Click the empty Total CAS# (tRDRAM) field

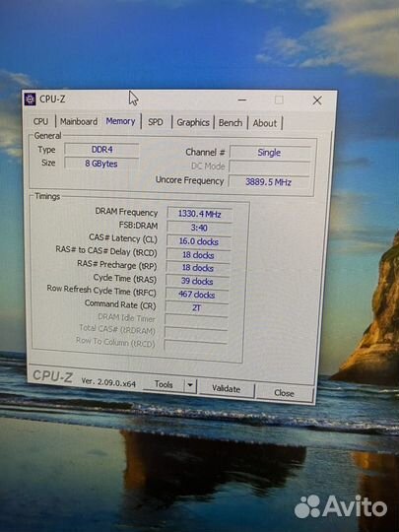click(195, 333)
